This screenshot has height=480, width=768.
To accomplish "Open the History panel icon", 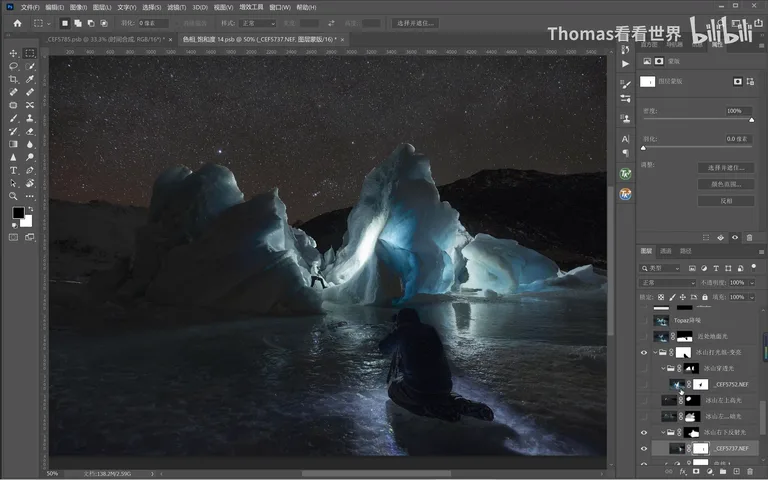I will 625,49.
